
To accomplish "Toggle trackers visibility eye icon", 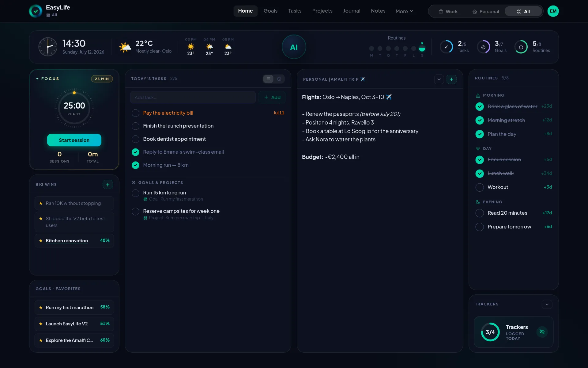I will [542, 332].
